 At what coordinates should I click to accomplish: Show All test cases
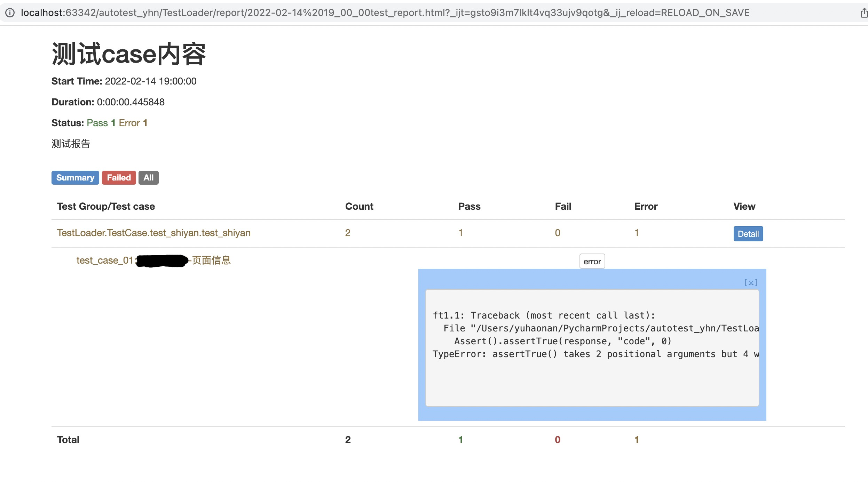pyautogui.click(x=149, y=178)
